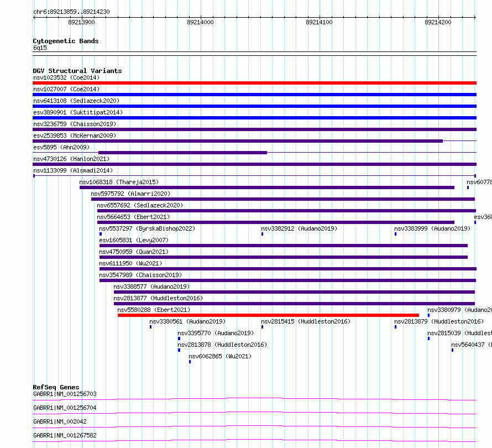Screen dimensions: 492x448
Task: Click ruler position 89213900
Action: point(81,22)
